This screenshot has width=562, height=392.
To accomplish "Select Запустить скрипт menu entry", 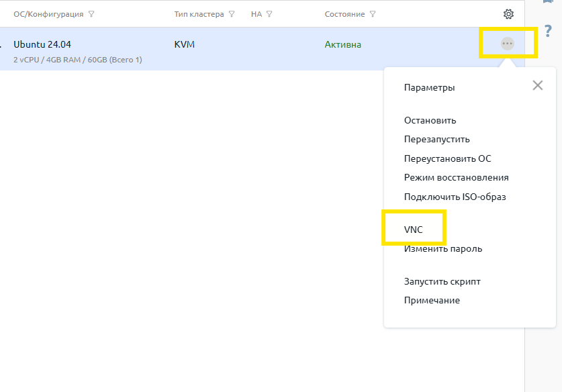I will pos(442,281).
